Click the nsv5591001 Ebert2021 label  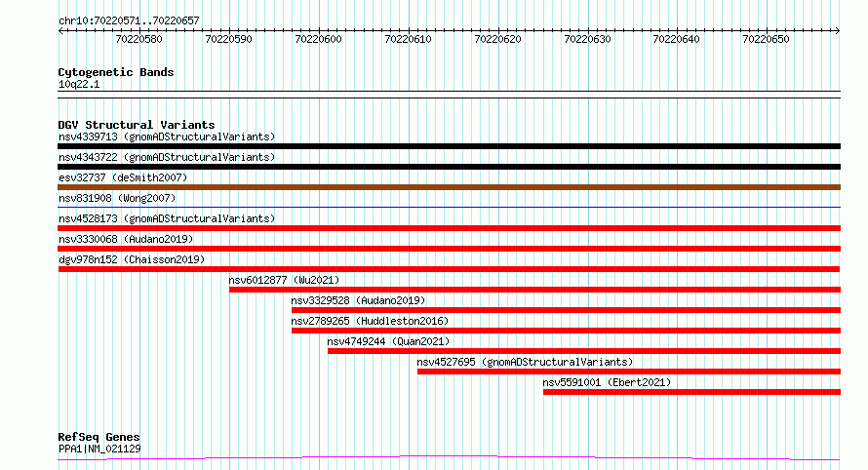coord(607,382)
